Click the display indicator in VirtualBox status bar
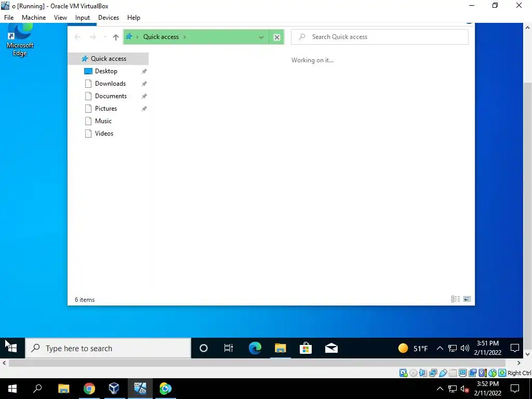Viewport: 532px width, 399px height. click(462, 373)
